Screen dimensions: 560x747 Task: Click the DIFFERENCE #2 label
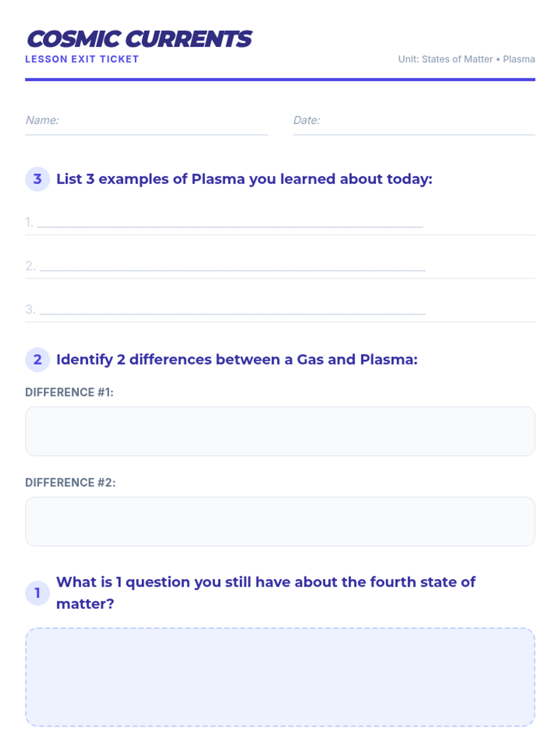pyautogui.click(x=70, y=482)
